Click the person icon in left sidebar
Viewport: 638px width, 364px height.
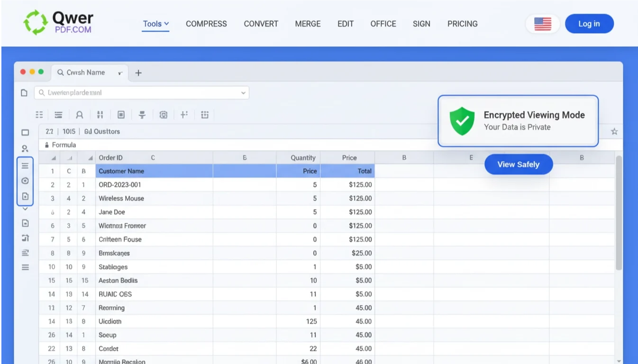(25, 148)
